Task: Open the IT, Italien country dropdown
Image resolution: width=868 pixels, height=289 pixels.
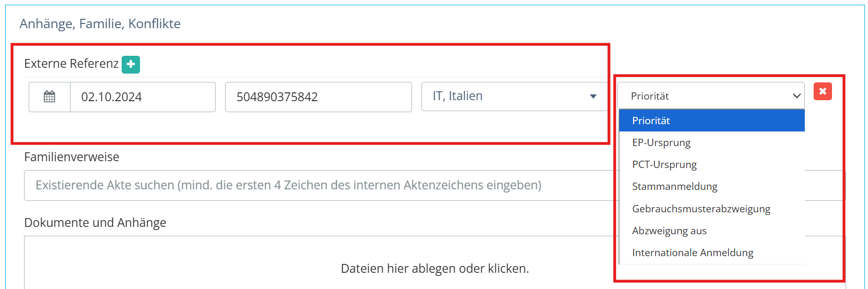Action: 514,97
